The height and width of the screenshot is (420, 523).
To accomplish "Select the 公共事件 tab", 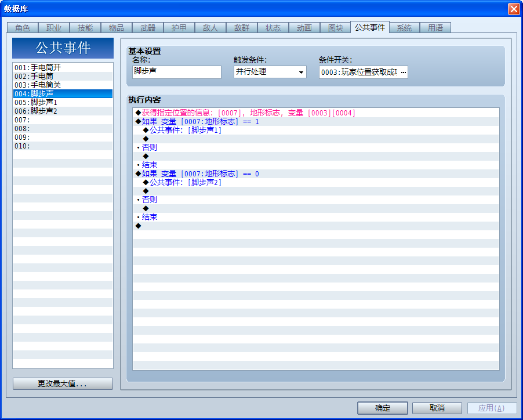I will click(370, 27).
